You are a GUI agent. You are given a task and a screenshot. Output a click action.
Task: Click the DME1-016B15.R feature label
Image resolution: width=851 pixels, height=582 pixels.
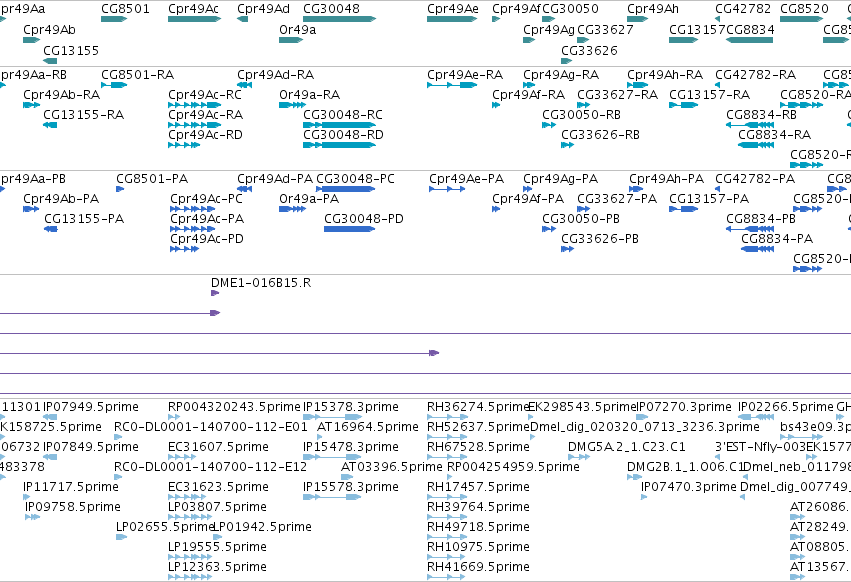tap(261, 283)
